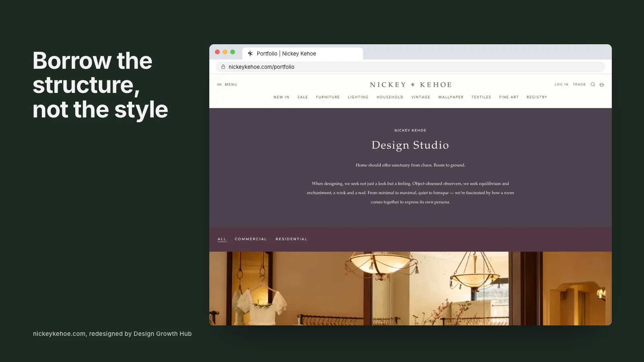Go to NEW IN category
Image resolution: width=644 pixels, height=362 pixels.
(281, 97)
